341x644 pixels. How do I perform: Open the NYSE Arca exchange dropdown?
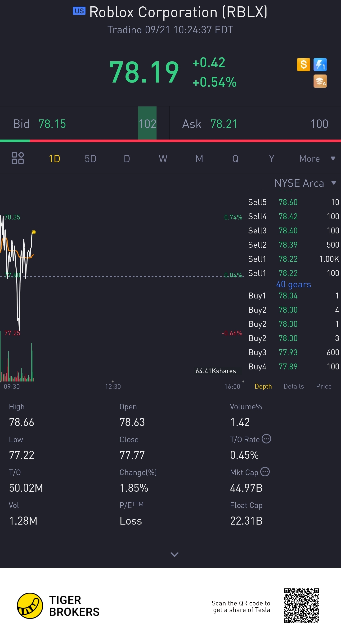point(305,183)
